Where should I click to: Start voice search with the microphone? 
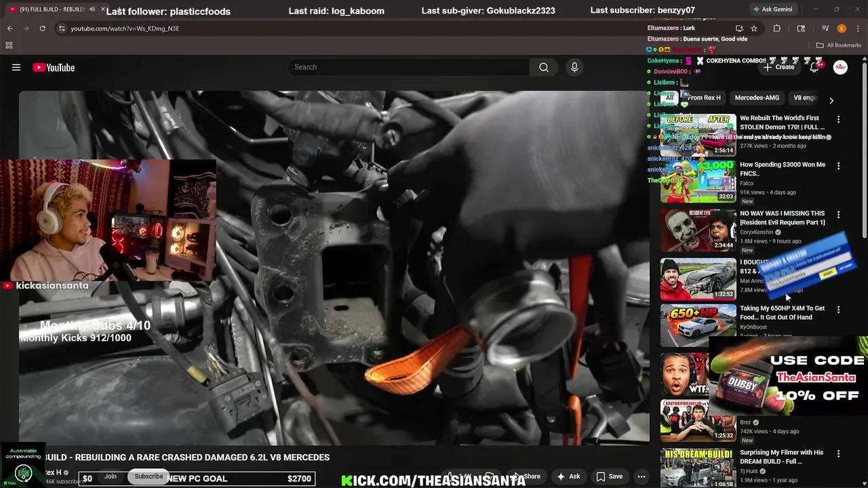574,67
